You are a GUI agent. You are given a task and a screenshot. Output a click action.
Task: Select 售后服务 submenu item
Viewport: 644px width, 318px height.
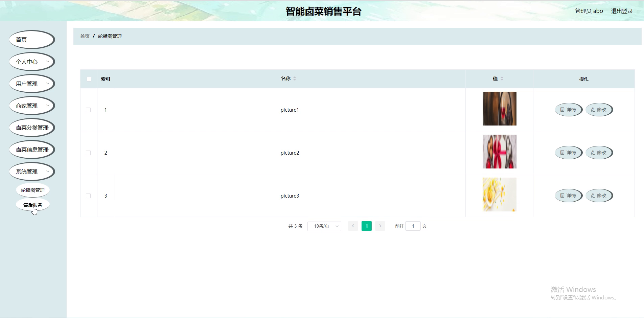click(x=33, y=205)
